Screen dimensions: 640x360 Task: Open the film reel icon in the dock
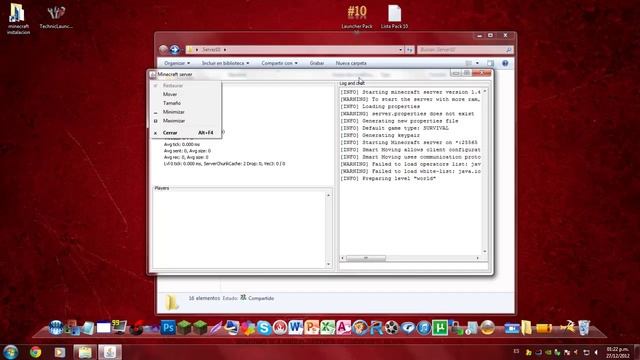[391, 327]
